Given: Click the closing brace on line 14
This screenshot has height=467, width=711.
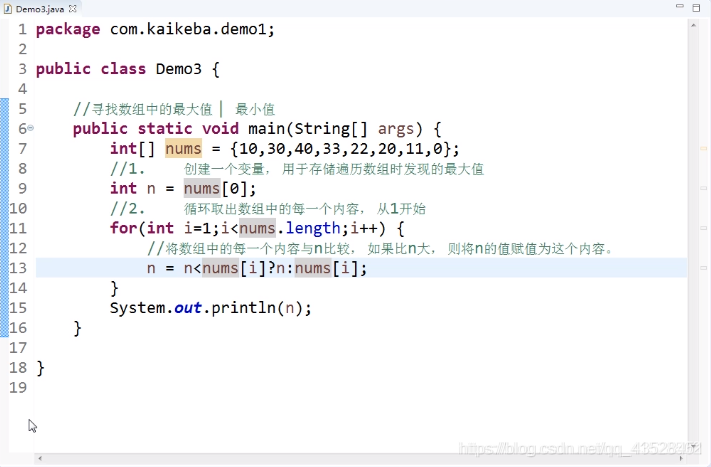Looking at the screenshot, I should (114, 288).
